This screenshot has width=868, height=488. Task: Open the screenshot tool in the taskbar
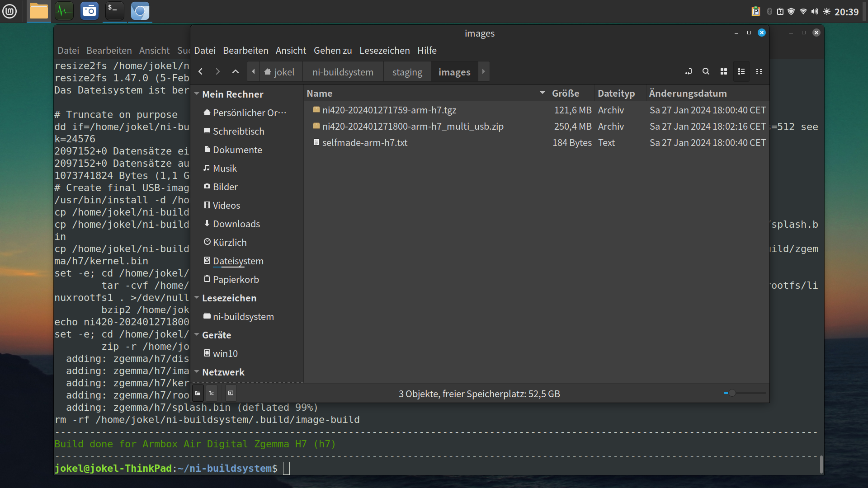tap(90, 11)
